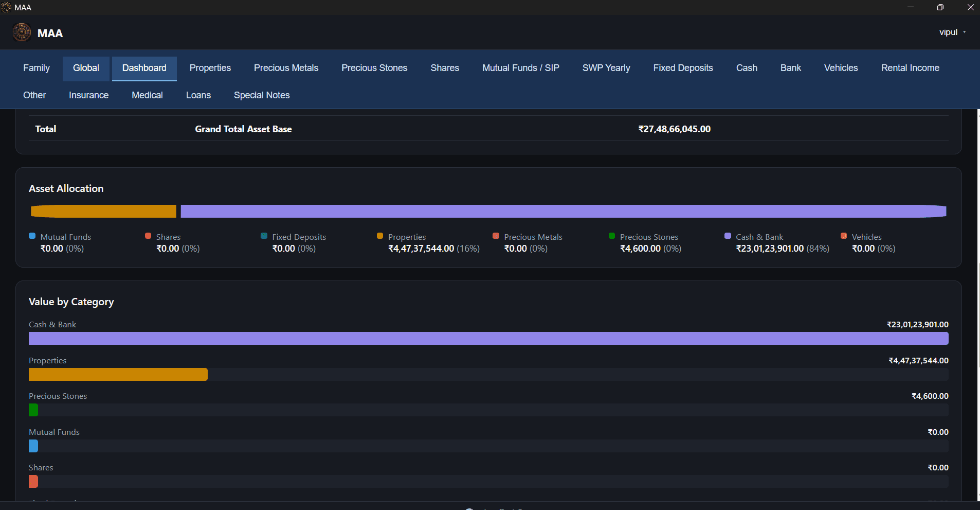Screen dimensions: 980x510
Task: Click the Cash & Bank purple legend swatch
Action: 728,236
